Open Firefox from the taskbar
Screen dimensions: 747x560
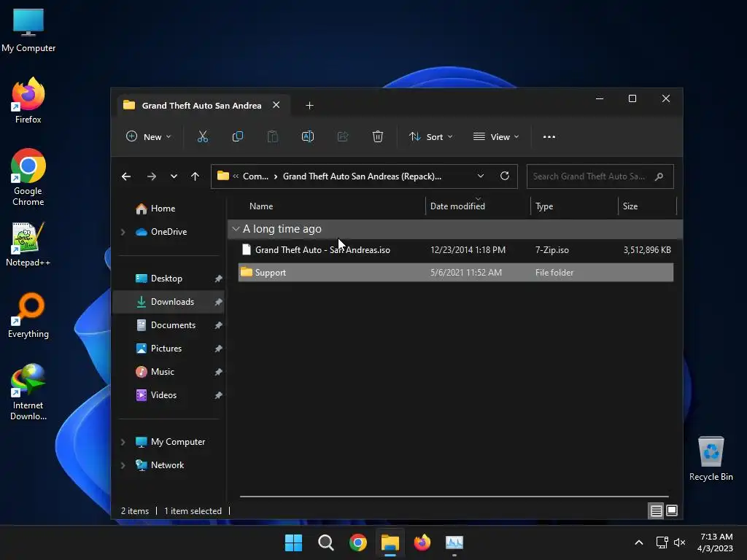[422, 542]
